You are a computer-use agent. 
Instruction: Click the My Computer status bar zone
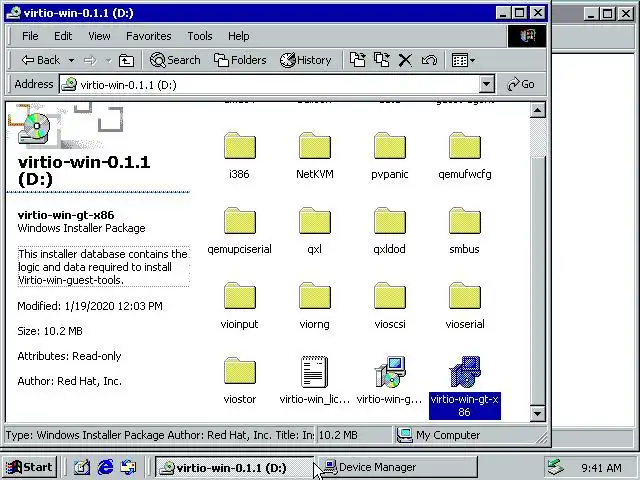point(469,435)
